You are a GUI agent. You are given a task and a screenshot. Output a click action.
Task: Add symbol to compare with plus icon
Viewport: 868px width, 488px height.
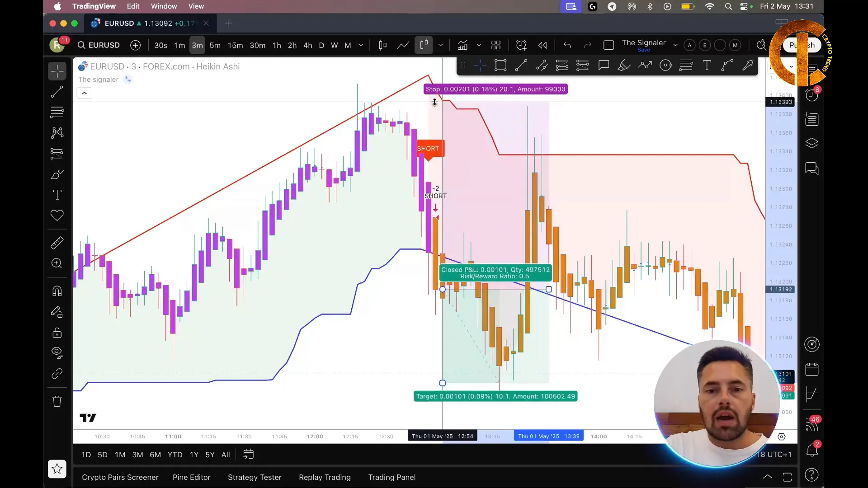[135, 45]
